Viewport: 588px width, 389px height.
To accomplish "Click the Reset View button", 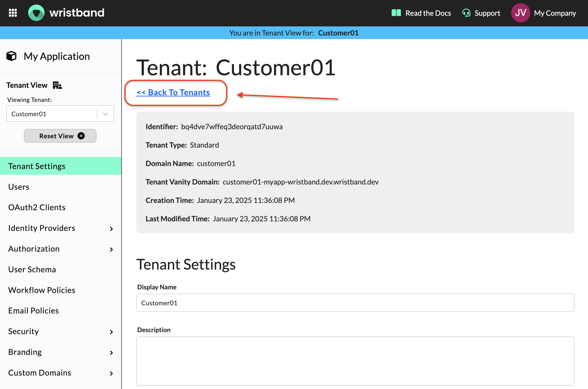I will point(60,136).
